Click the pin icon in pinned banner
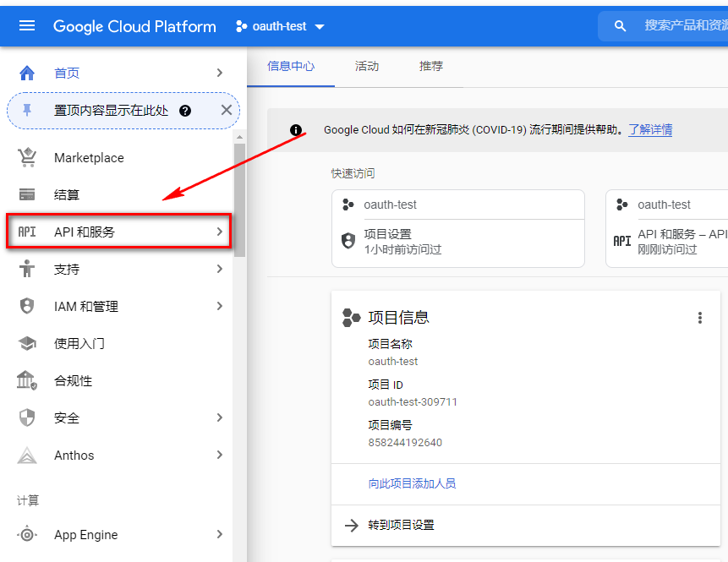728x562 pixels. [27, 110]
